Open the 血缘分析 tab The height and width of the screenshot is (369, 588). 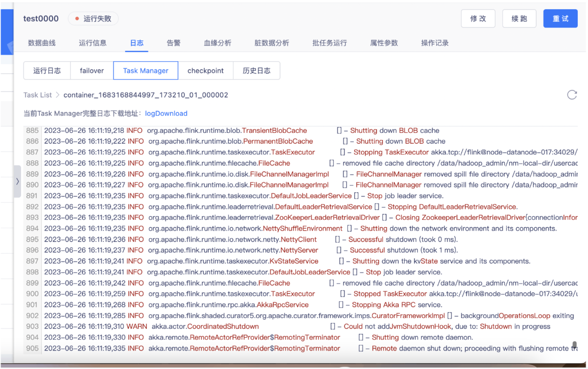[x=218, y=43]
